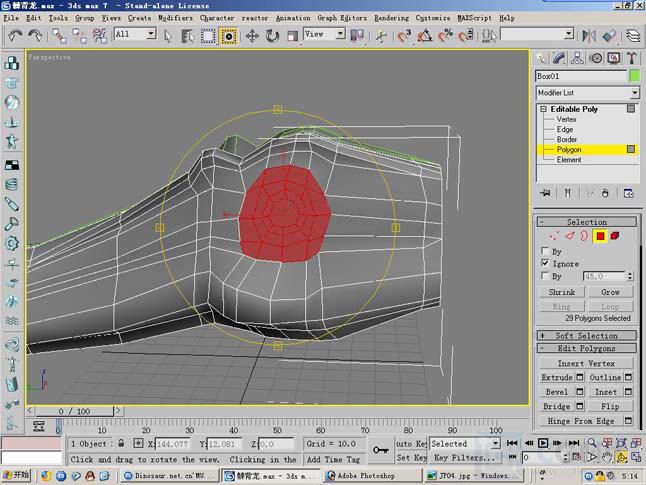Collapse the Editable Poly tree node
The width and height of the screenshot is (646, 485).
pos(543,109)
